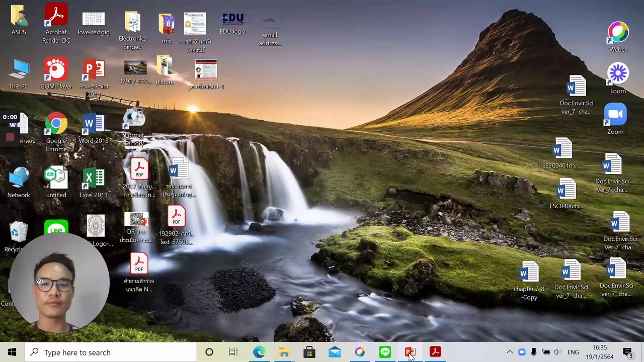Open the clock and calendar showing 16:35

pos(600,352)
